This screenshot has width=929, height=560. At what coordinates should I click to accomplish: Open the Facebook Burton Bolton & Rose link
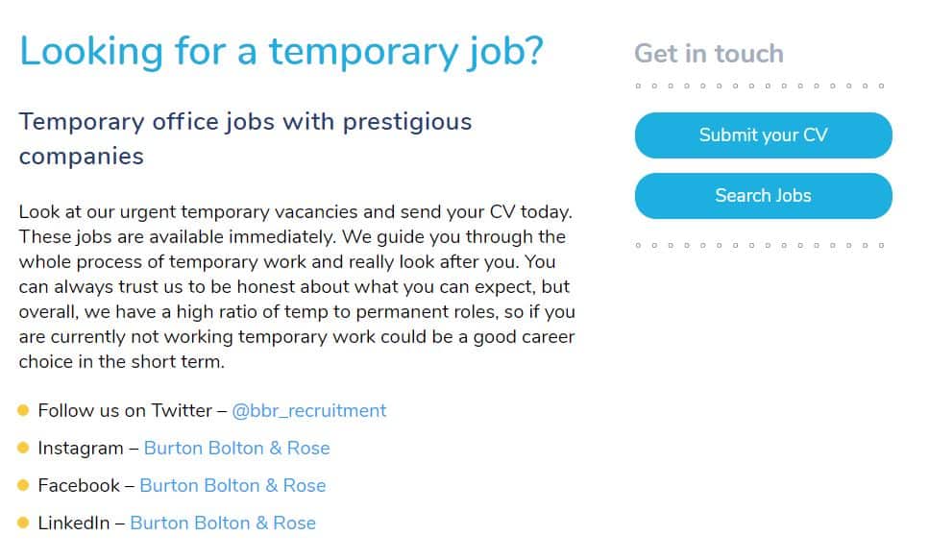232,485
